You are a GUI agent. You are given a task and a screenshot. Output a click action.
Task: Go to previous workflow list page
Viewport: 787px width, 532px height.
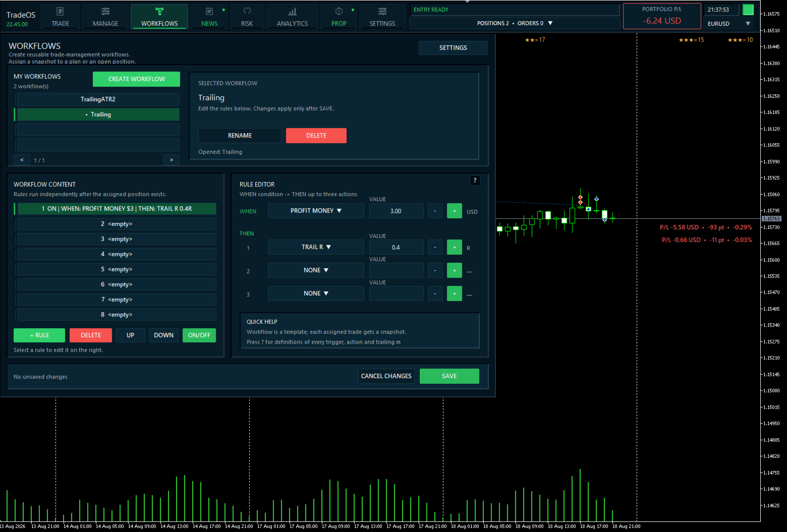pyautogui.click(x=22, y=160)
